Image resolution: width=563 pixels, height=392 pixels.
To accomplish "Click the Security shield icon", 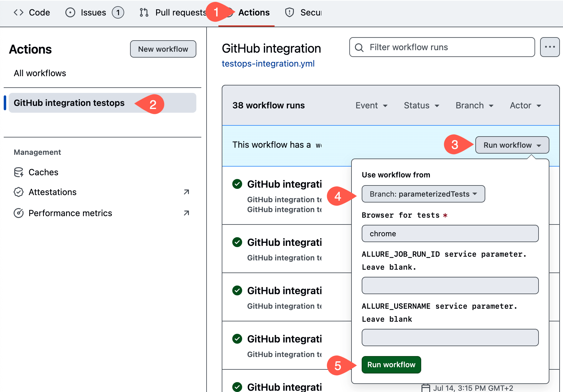I will pyautogui.click(x=290, y=12).
